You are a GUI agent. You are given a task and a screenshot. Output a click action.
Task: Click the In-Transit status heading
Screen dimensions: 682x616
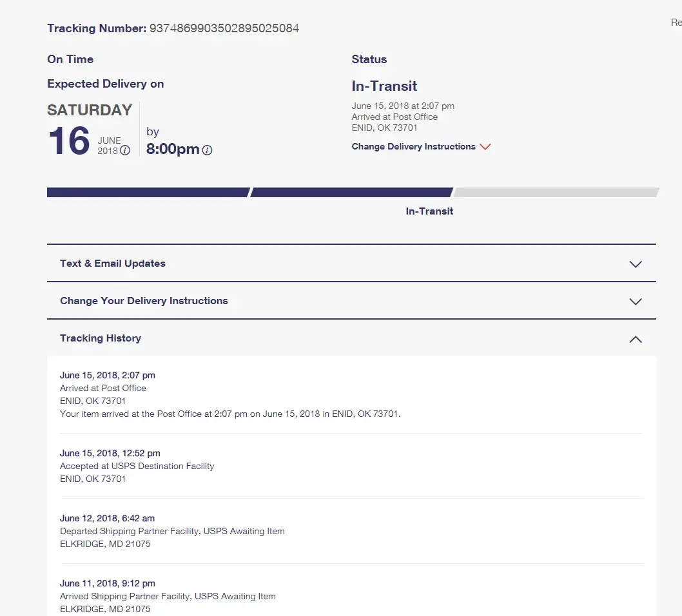click(384, 86)
